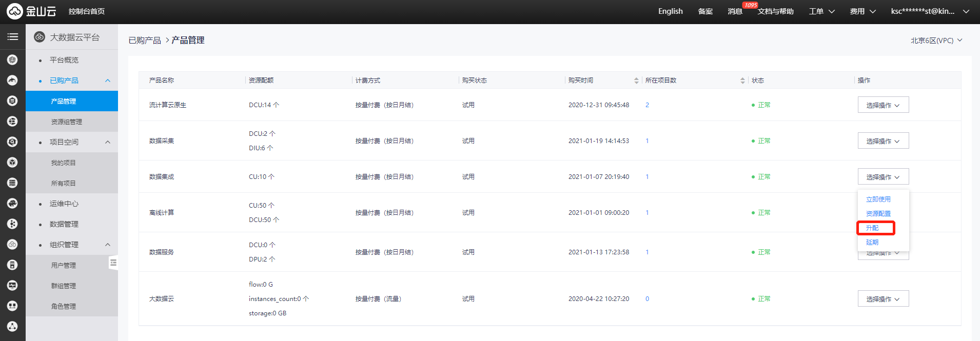Sort by 所在项目数 using its sort arrows
This screenshot has width=980, height=341.
742,81
